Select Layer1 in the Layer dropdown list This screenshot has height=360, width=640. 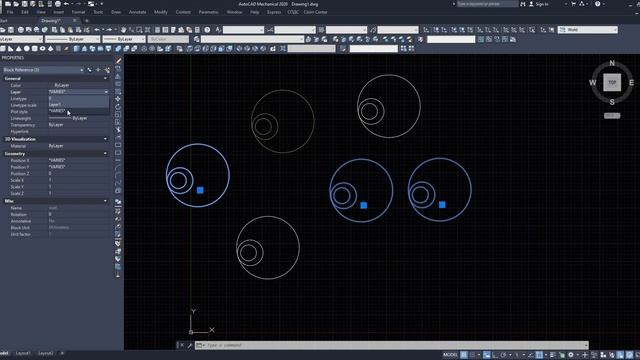78,104
